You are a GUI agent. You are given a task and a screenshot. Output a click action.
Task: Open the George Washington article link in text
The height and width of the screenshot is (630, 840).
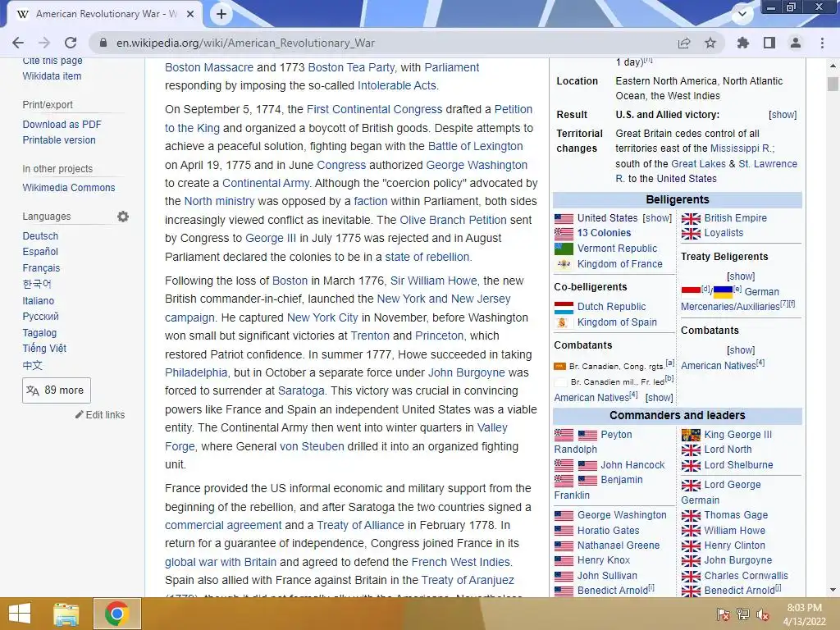pyautogui.click(x=477, y=165)
